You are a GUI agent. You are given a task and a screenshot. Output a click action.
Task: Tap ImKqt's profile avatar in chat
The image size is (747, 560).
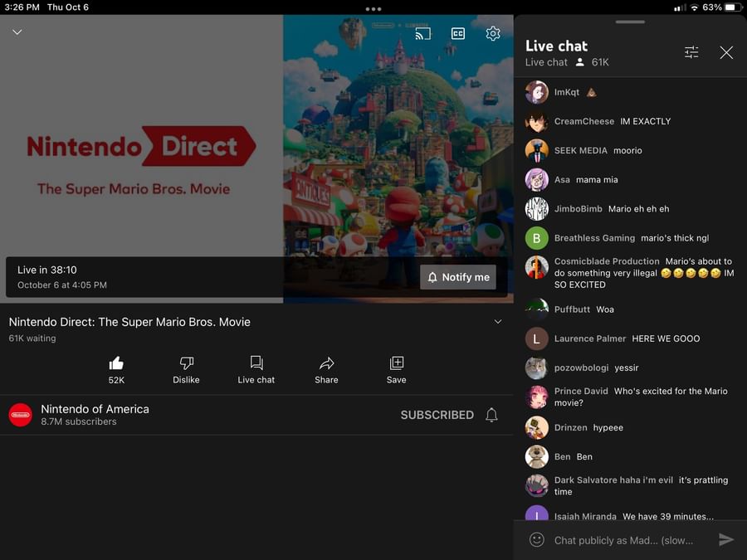pos(537,92)
